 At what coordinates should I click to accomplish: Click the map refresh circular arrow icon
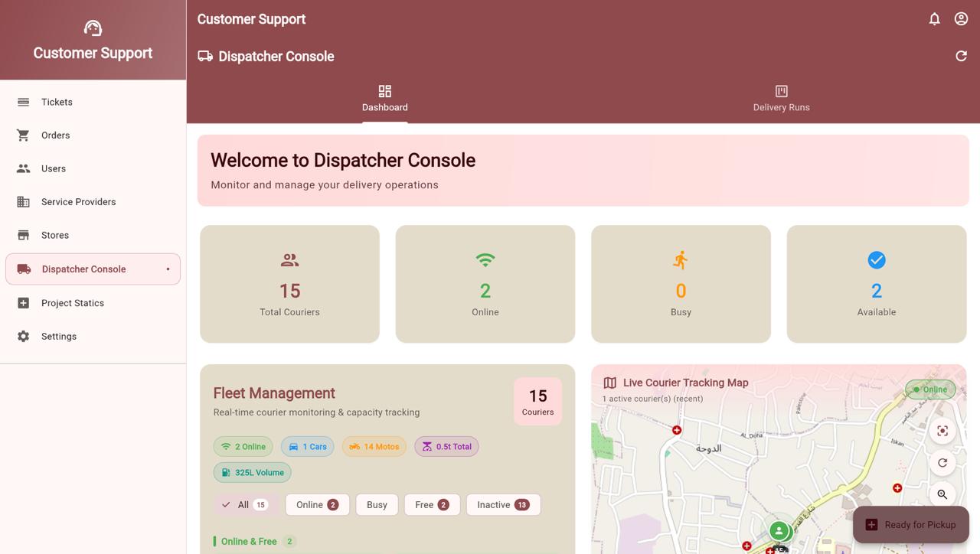tap(942, 463)
